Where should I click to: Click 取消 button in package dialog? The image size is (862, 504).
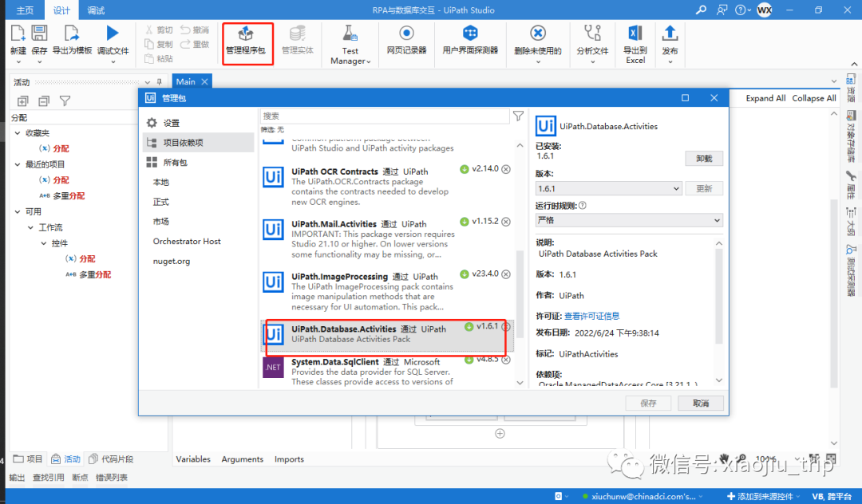[701, 403]
